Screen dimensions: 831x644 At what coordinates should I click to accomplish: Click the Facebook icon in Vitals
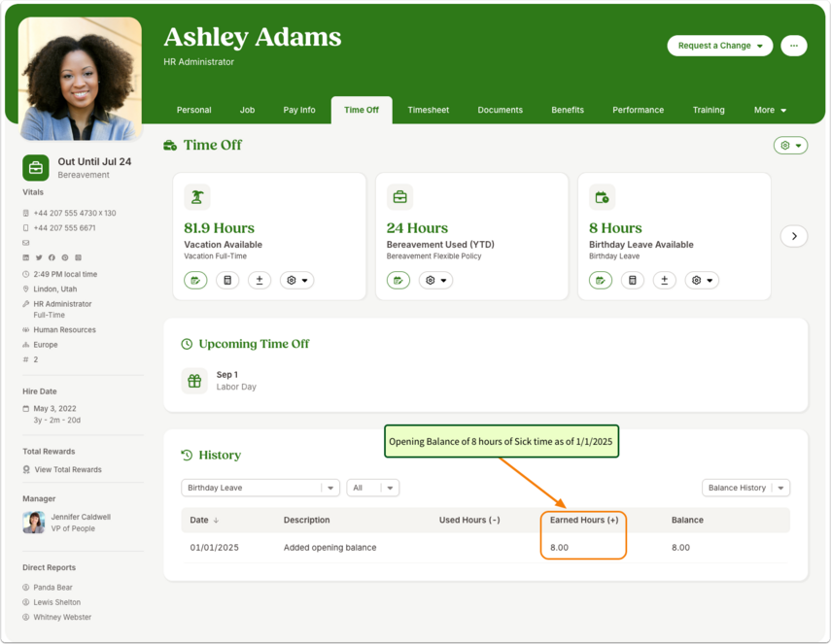[x=52, y=258]
